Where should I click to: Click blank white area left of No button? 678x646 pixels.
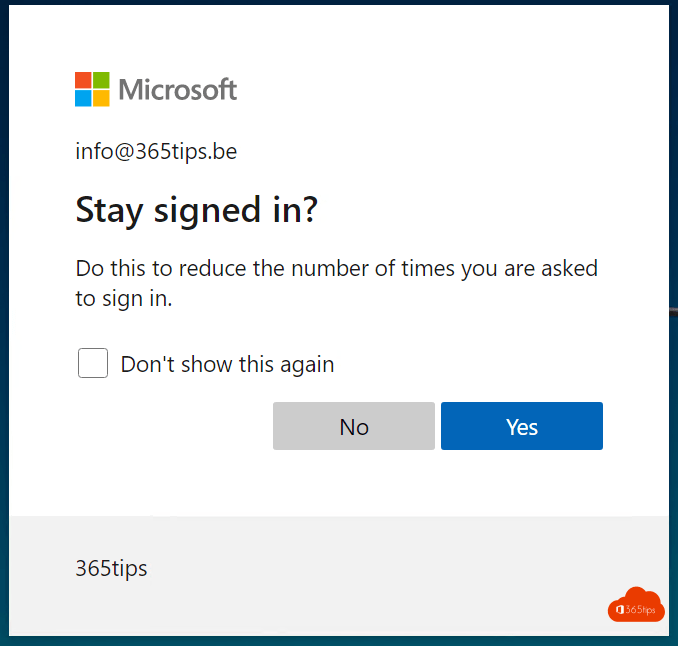point(170,427)
